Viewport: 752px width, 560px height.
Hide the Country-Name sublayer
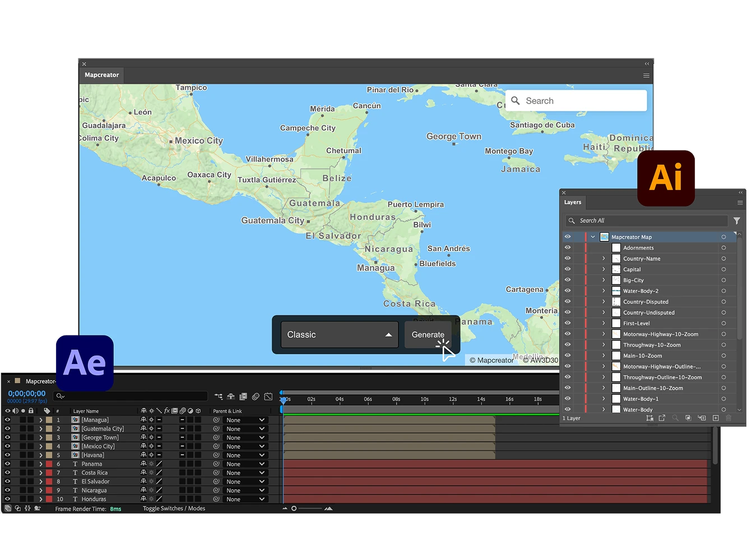[x=568, y=259]
